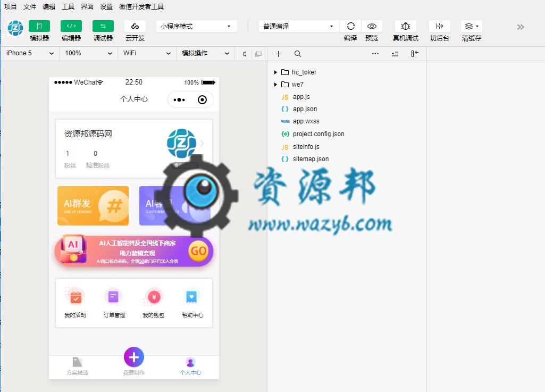545x392 pixels.
Task: Open the 模拟操作 simulate actions dropdown
Action: 205,53
